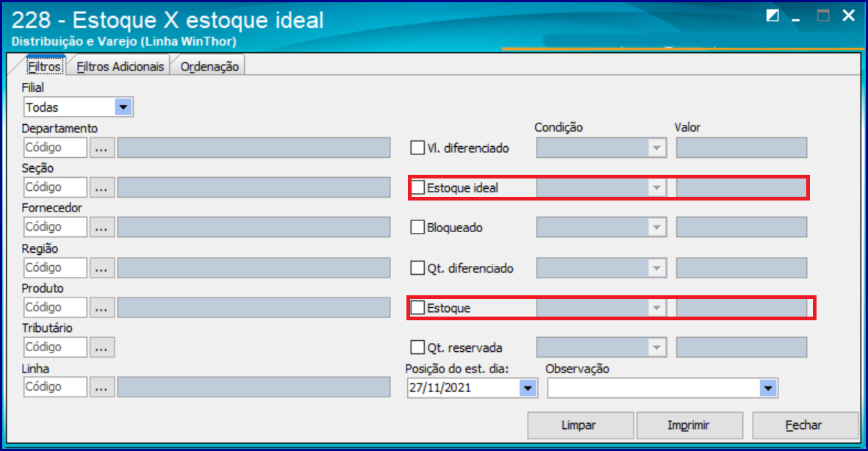This screenshot has height=451, width=868.
Task: Click Valor field for Estoque row
Action: (742, 308)
